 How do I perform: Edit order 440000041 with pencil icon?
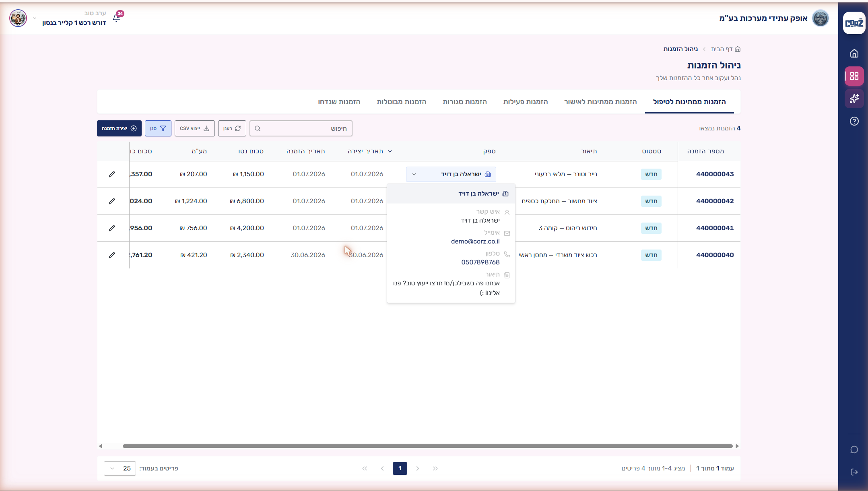pyautogui.click(x=112, y=228)
